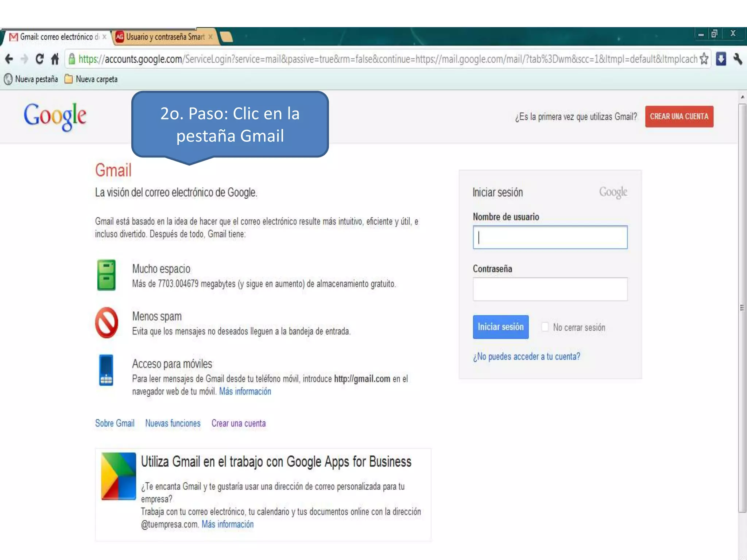Click the Google logo
The width and height of the screenshot is (747, 560).
(x=55, y=116)
